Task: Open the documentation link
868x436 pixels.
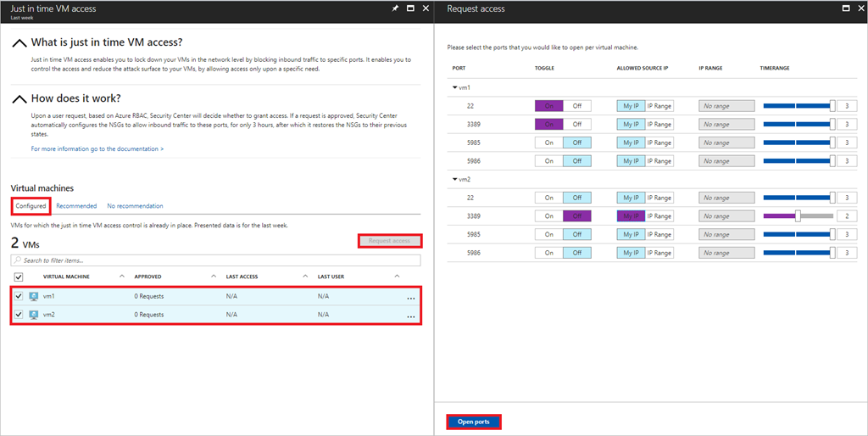Action: pos(97,149)
